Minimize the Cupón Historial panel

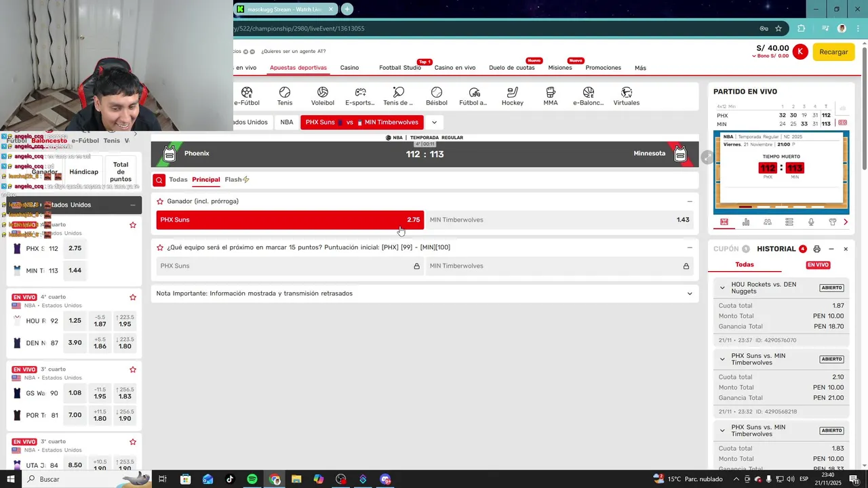coord(831,249)
